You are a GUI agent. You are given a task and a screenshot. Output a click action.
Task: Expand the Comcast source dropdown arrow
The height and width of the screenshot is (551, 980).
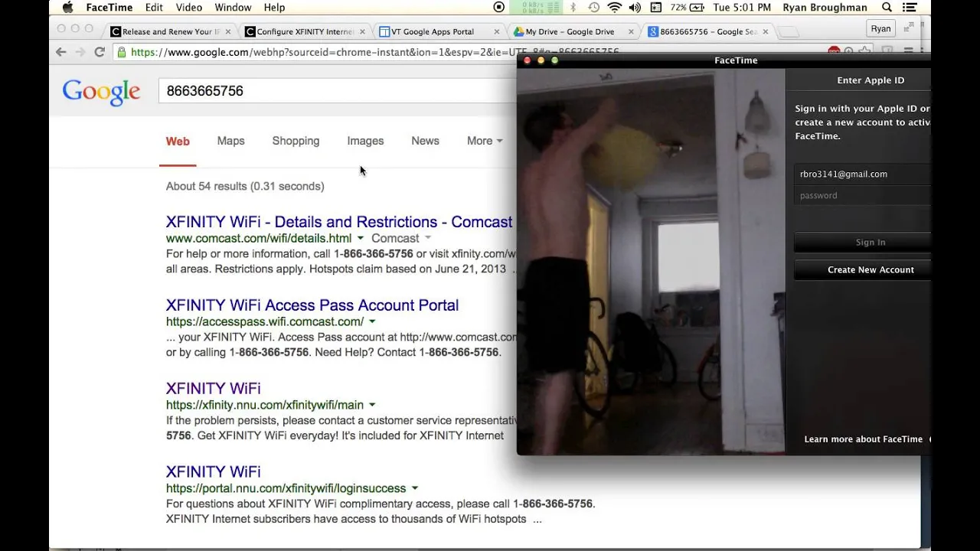(x=427, y=238)
